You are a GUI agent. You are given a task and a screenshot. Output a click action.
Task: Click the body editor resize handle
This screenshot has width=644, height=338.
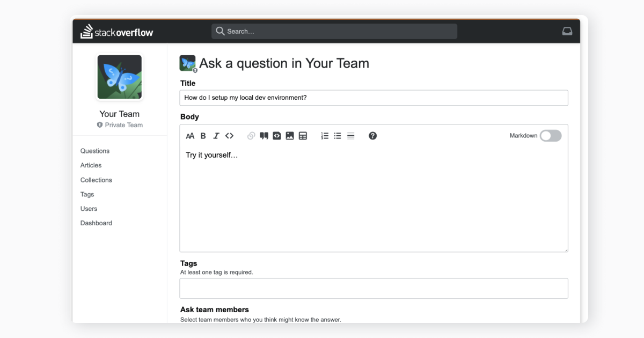(x=565, y=249)
